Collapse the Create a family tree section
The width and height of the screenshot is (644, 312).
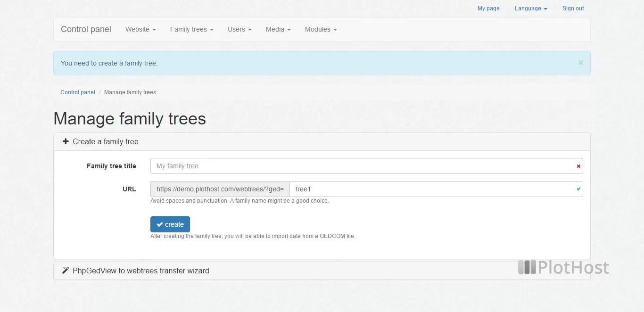(x=105, y=141)
